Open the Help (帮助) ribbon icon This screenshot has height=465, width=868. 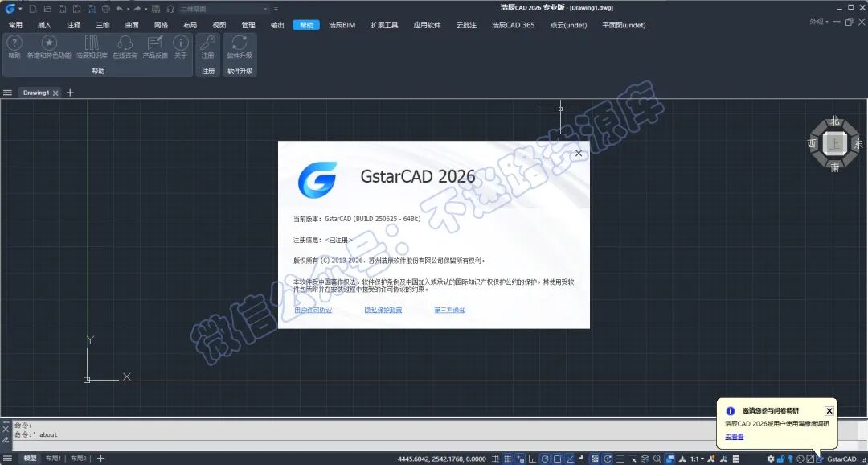pos(14,43)
